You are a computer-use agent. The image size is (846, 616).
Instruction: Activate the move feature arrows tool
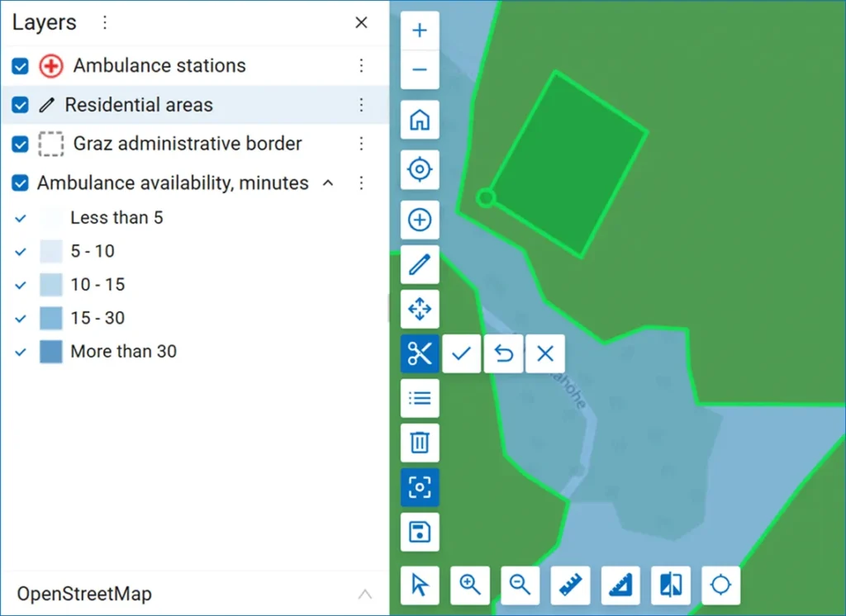[420, 310]
